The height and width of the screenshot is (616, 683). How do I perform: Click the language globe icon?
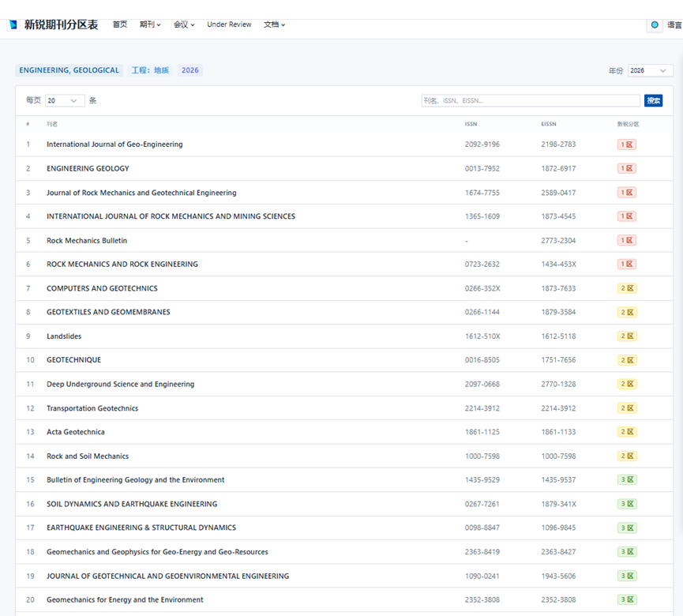click(655, 25)
